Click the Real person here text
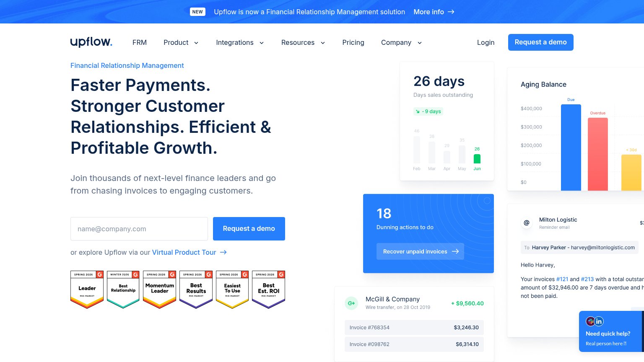This screenshot has width=644, height=362. tap(606, 344)
